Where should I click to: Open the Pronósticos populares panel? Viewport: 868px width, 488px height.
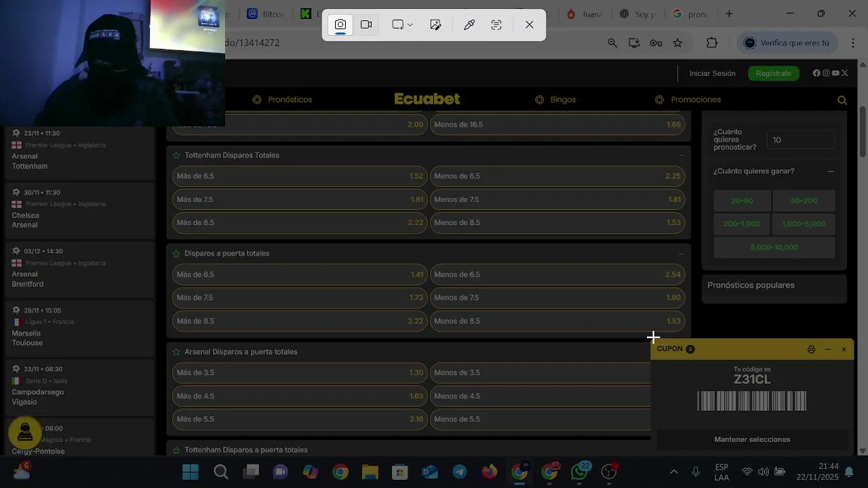pos(774,285)
